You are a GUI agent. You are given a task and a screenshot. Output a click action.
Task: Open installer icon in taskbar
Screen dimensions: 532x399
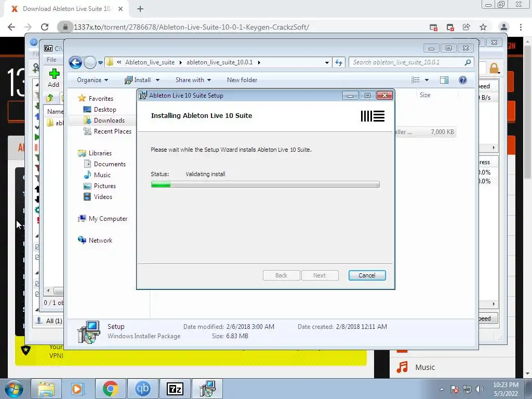(x=207, y=389)
